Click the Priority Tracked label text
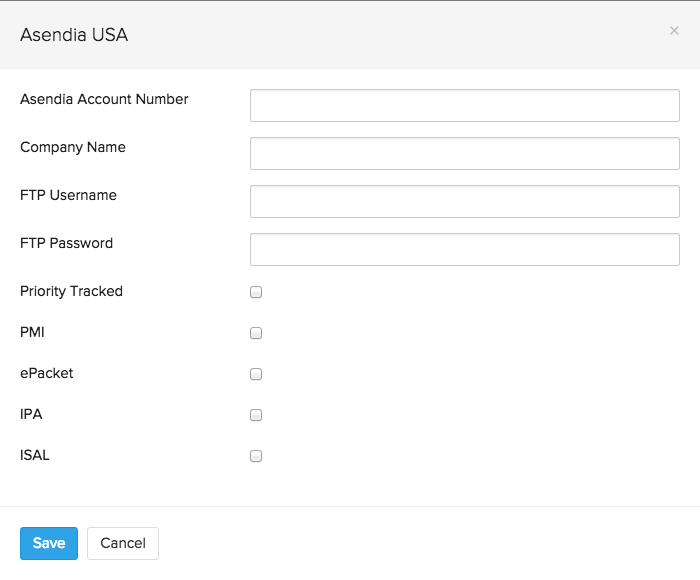The width and height of the screenshot is (700, 580). 71,291
